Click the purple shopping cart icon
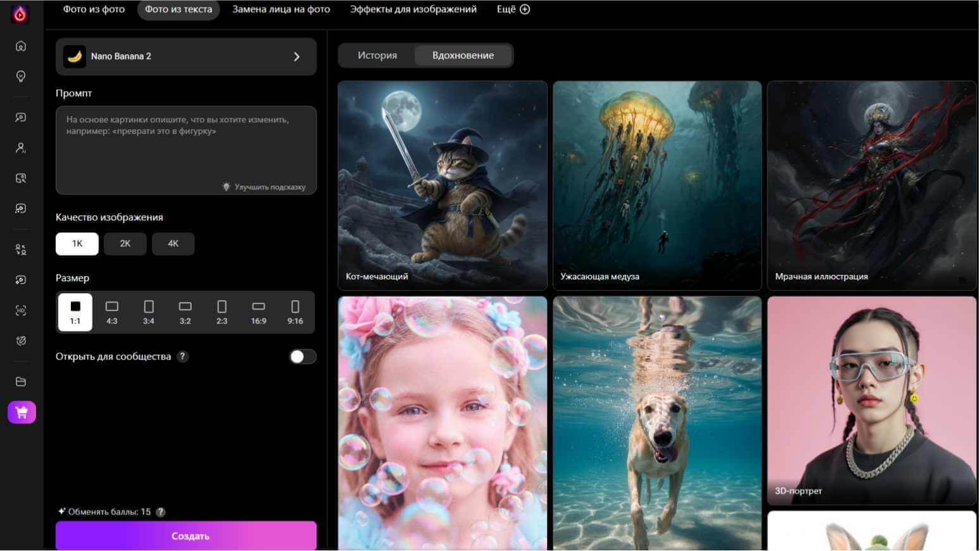Viewport: 980px width, 551px height. (x=22, y=413)
